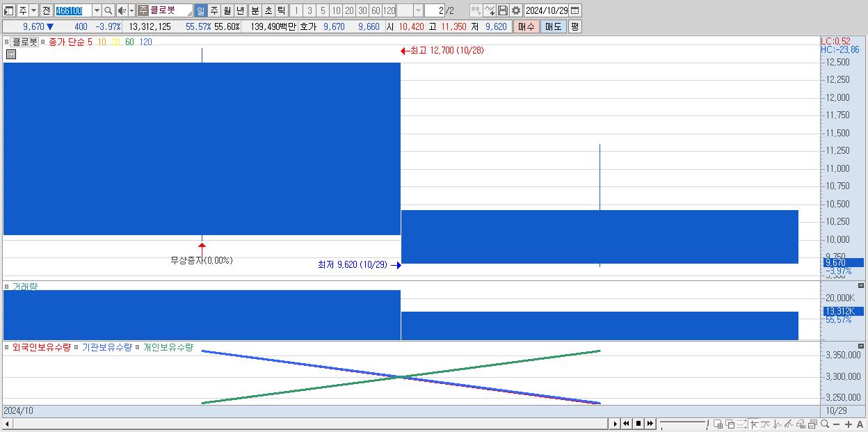Click the 매수 buy button
Image resolution: width=868 pixels, height=432 pixels.
(526, 26)
